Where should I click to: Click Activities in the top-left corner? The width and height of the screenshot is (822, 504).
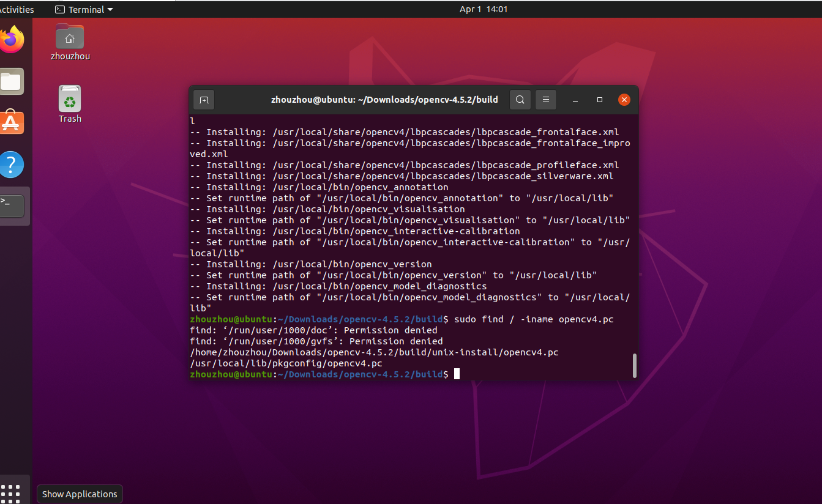tap(17, 9)
